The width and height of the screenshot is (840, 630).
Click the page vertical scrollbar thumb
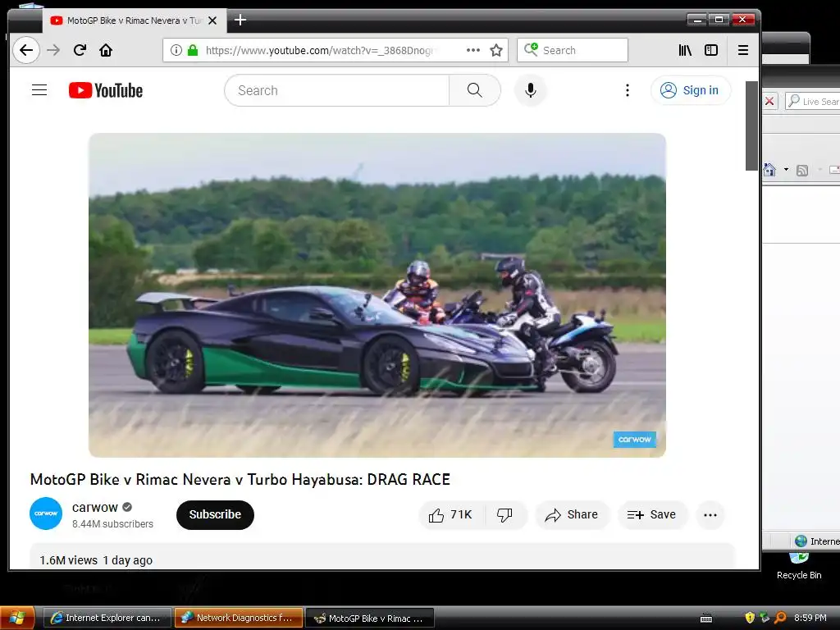751,126
